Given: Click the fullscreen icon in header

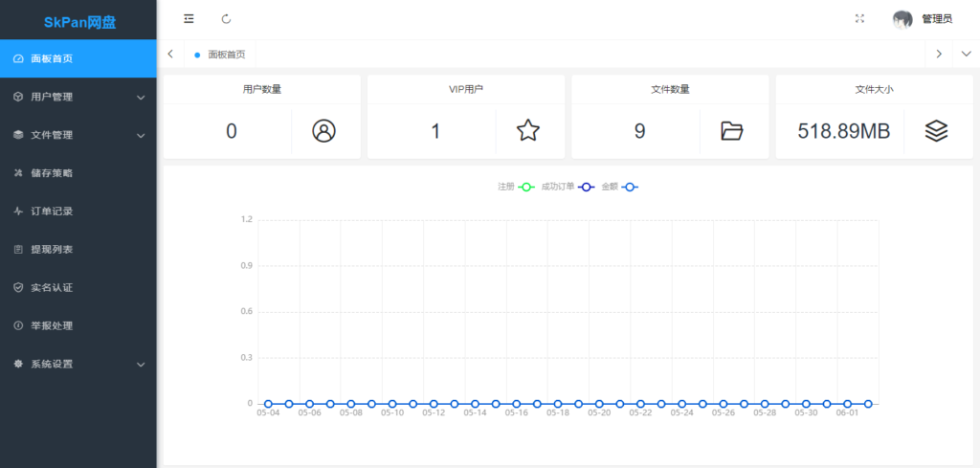Looking at the screenshot, I should [x=859, y=19].
